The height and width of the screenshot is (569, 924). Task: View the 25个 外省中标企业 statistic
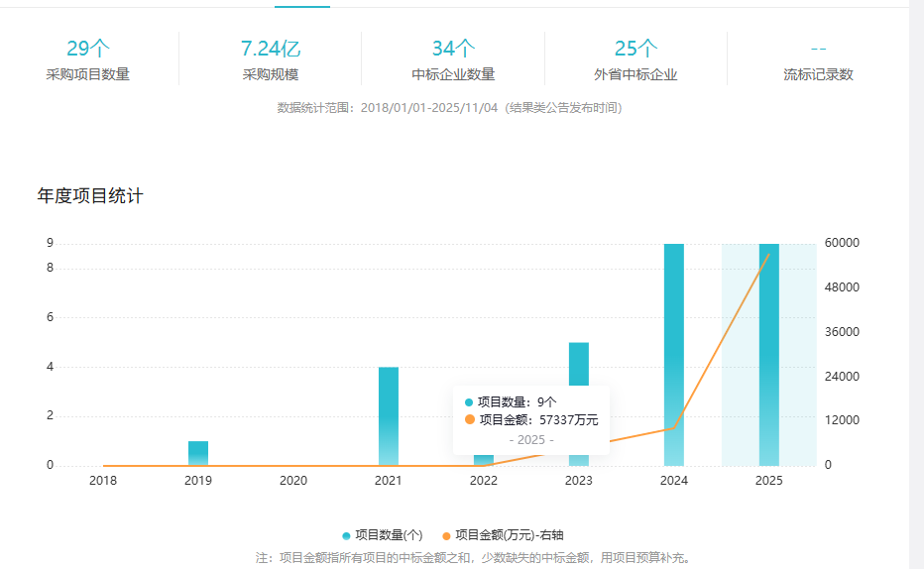coord(635,59)
